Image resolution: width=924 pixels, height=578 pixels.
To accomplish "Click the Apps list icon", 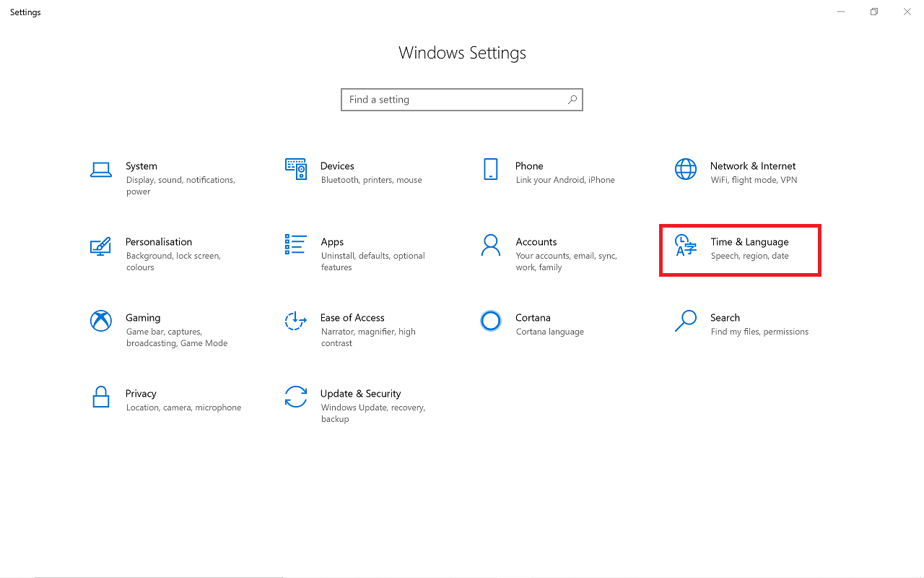I will [x=296, y=244].
